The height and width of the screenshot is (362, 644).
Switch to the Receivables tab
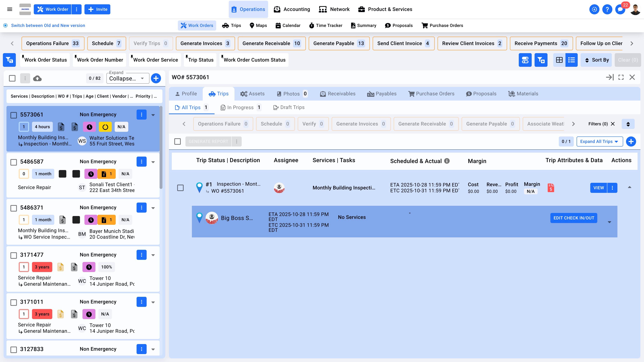point(338,94)
